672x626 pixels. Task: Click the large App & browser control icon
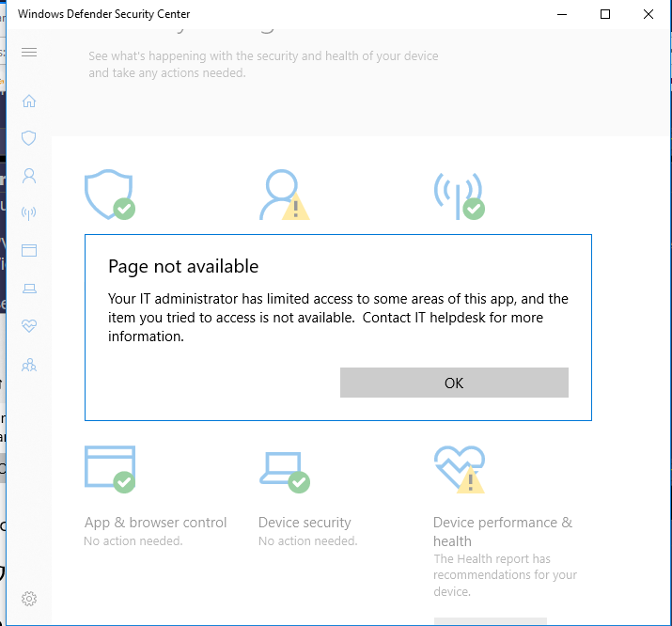pos(110,469)
